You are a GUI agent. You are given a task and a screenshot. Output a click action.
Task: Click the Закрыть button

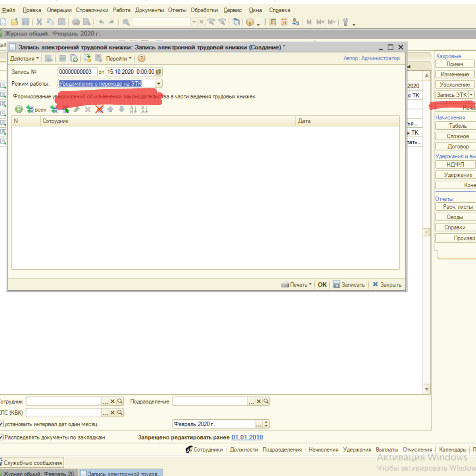point(387,284)
